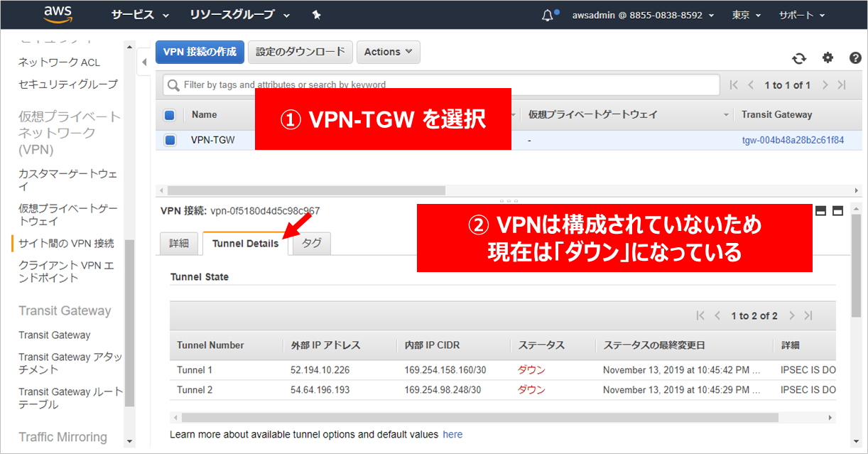Screen dimensions: 868x454
Task: Refresh the VPN connections list
Action: (x=799, y=59)
